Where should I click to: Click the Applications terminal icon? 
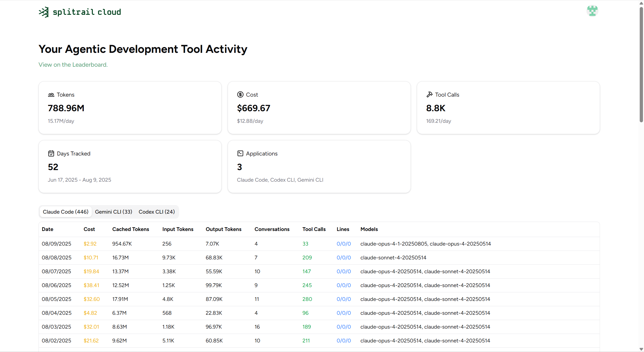[x=240, y=153]
